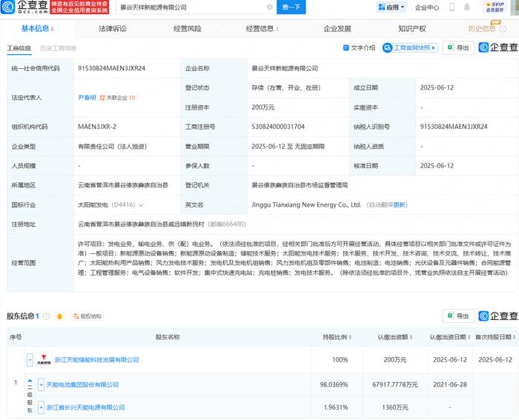This screenshot has width=519, height=420.
Task: Open notifications bell in header
Action: [x=466, y=7]
